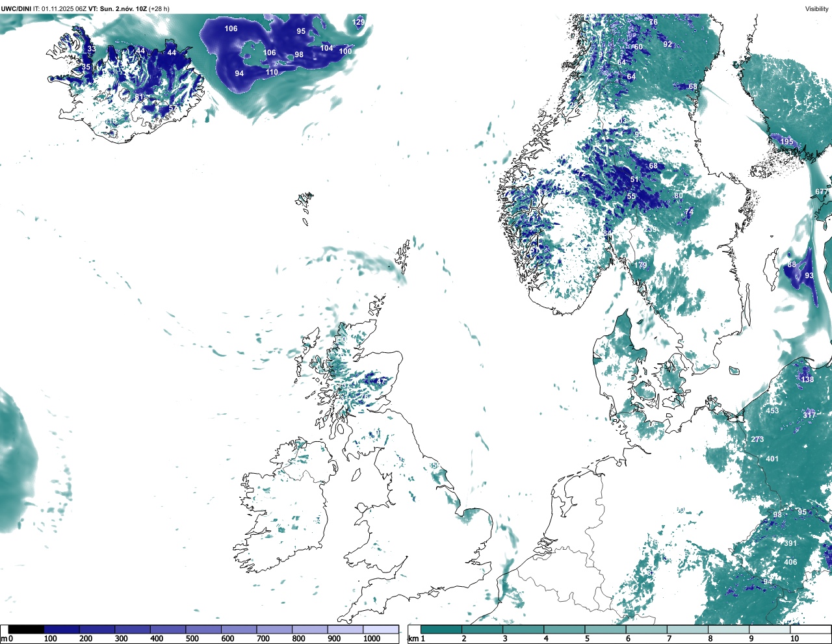Click the km legend tick label '7'
The width and height of the screenshot is (832, 644).
pyautogui.click(x=669, y=639)
